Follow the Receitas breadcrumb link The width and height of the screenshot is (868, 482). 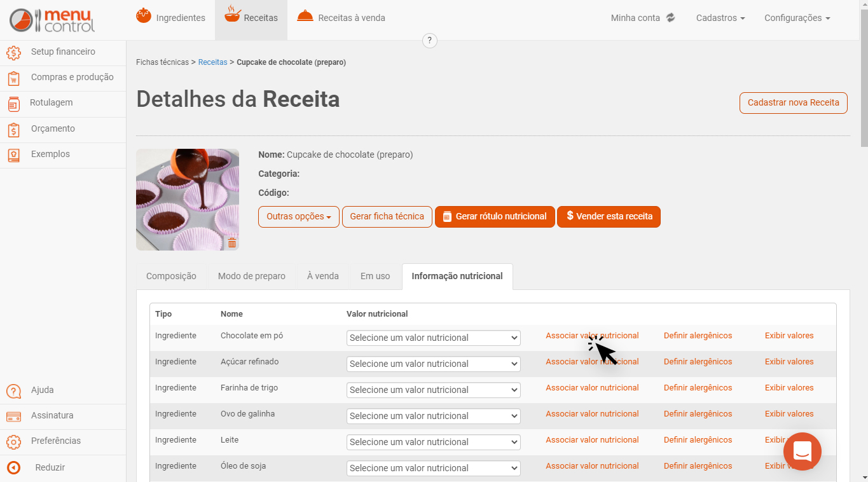coord(212,62)
